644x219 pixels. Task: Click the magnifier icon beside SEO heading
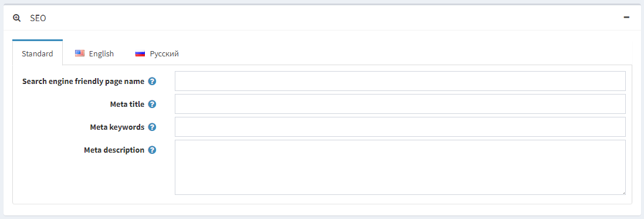[17, 18]
